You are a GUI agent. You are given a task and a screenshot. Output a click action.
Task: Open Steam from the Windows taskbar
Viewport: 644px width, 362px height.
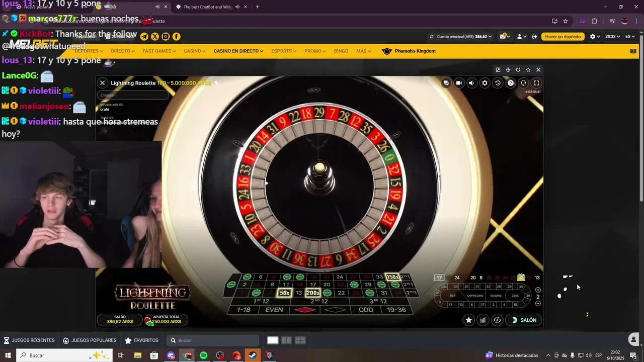pos(253,355)
